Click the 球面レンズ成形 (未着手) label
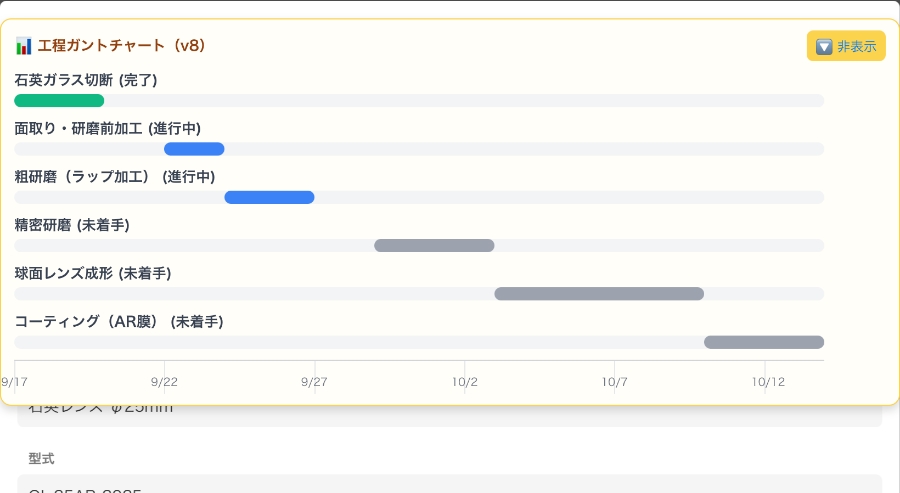Screen dimensions: 900x493 click(93, 273)
